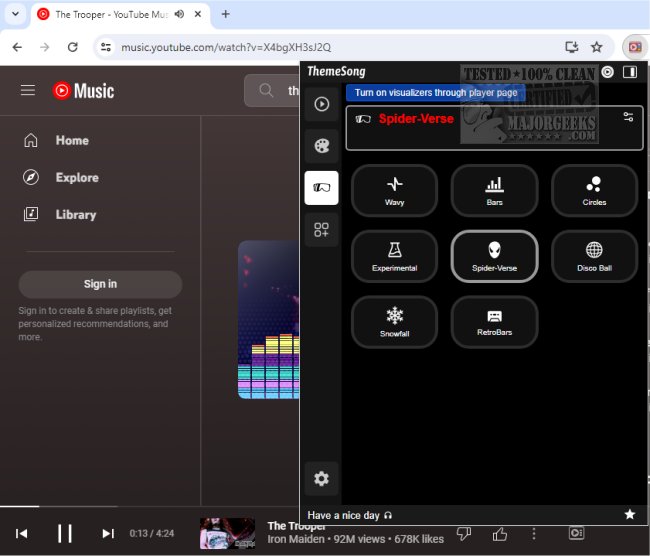650x556 pixels.
Task: Toggle the YouTube Music hamburger menu
Action: (28, 90)
